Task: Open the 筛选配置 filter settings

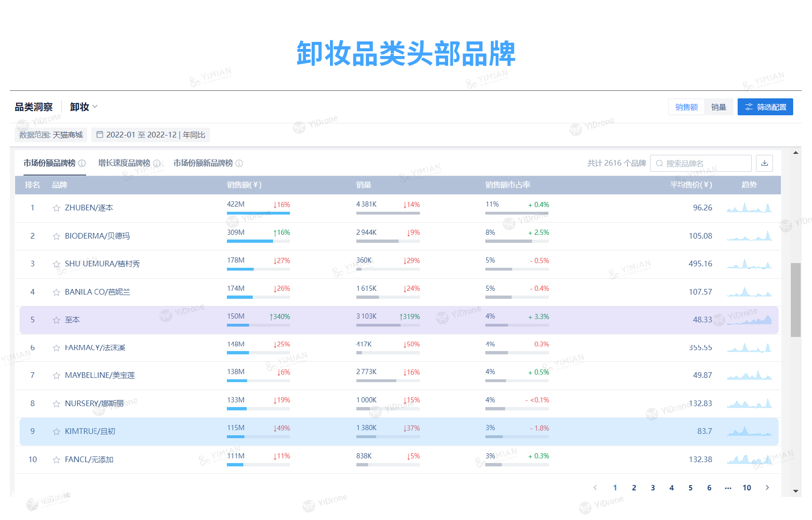Action: 765,107
